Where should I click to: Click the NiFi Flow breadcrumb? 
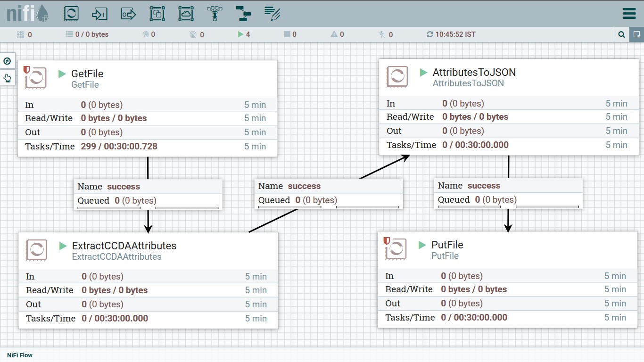coord(20,355)
